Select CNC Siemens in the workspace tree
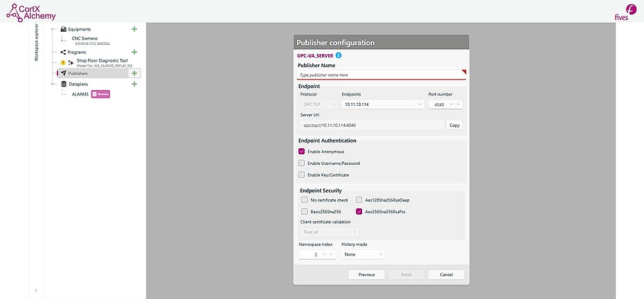Screen dimensions: 644x299 (84, 38)
